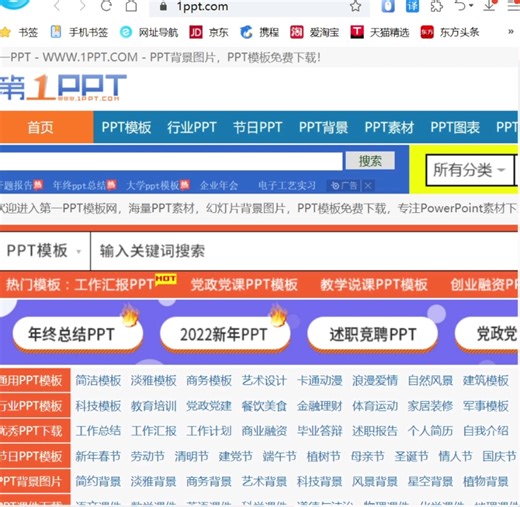Open 星空背景 background link
The image size is (520, 507).
430,481
